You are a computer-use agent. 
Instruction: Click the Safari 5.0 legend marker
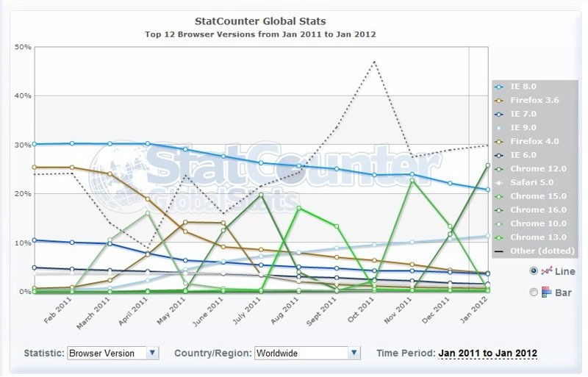[500, 182]
